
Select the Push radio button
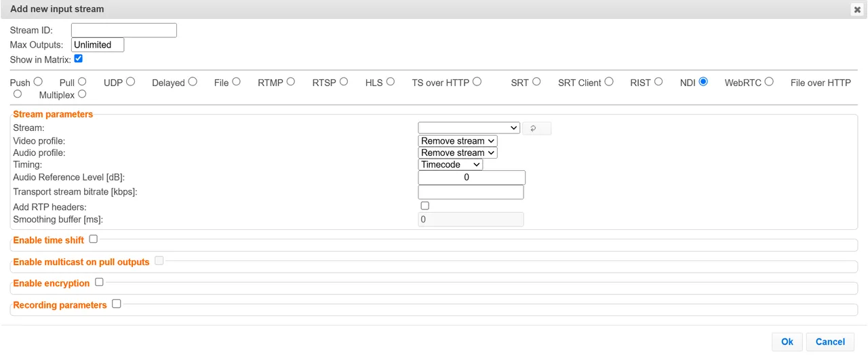tap(38, 81)
